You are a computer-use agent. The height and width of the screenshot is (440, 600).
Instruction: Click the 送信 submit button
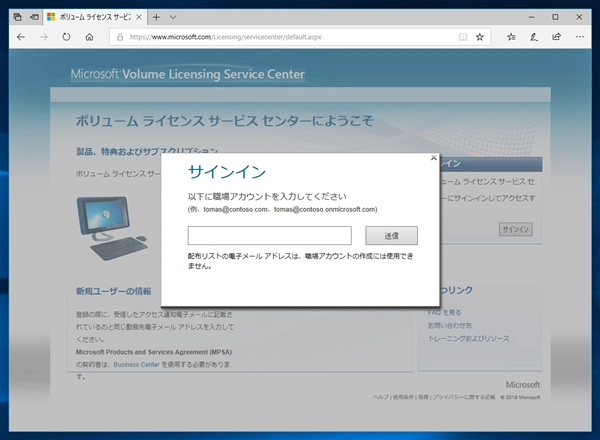pos(391,235)
